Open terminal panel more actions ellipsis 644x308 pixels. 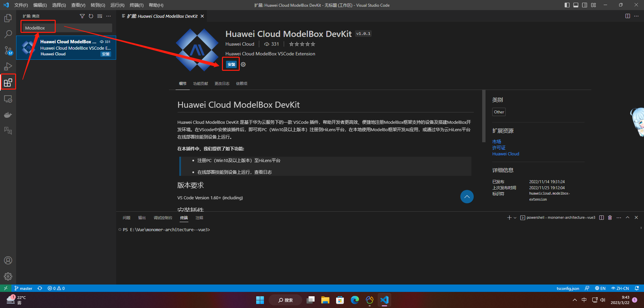pos(619,218)
